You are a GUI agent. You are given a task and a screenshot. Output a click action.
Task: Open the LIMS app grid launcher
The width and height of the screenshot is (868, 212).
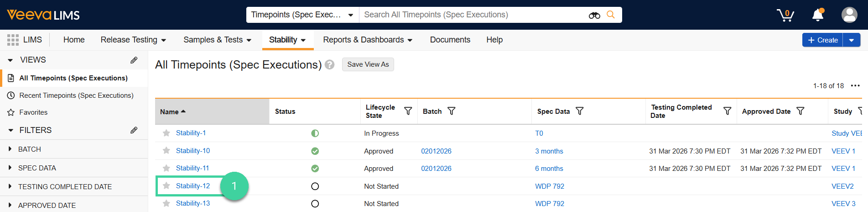(x=13, y=40)
